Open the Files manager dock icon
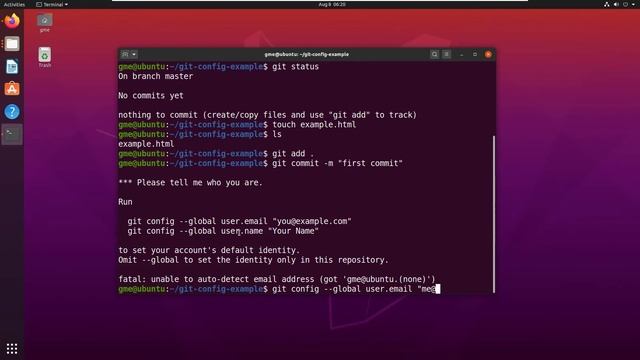This screenshot has width=640, height=360. click(12, 44)
